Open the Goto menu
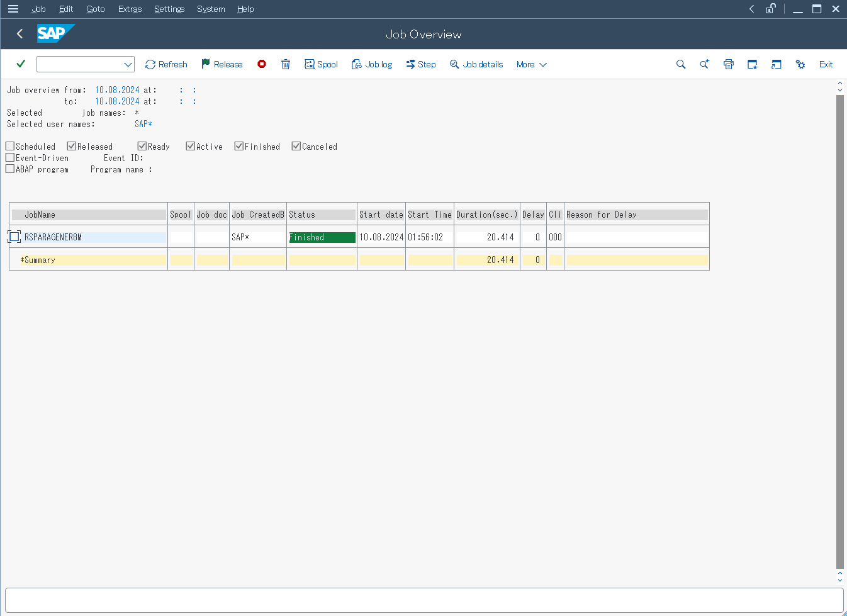The height and width of the screenshot is (616, 847). pyautogui.click(x=96, y=9)
